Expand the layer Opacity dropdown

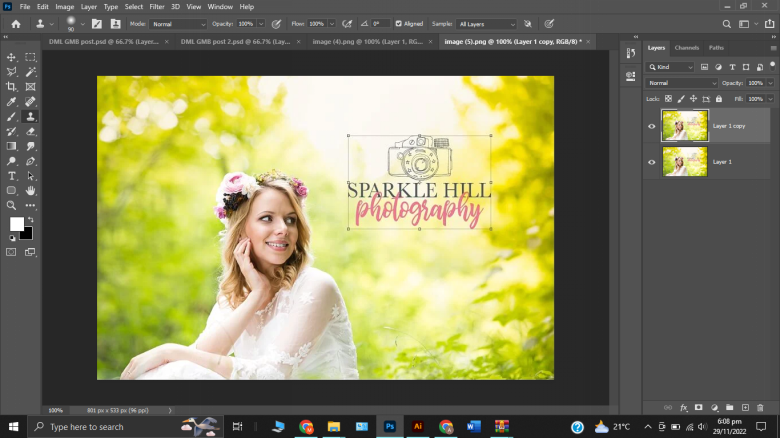[771, 83]
